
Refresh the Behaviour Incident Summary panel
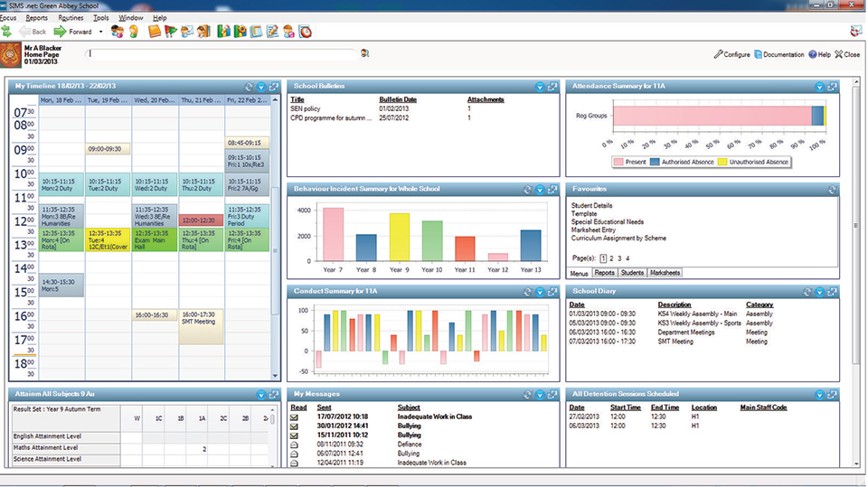click(527, 189)
